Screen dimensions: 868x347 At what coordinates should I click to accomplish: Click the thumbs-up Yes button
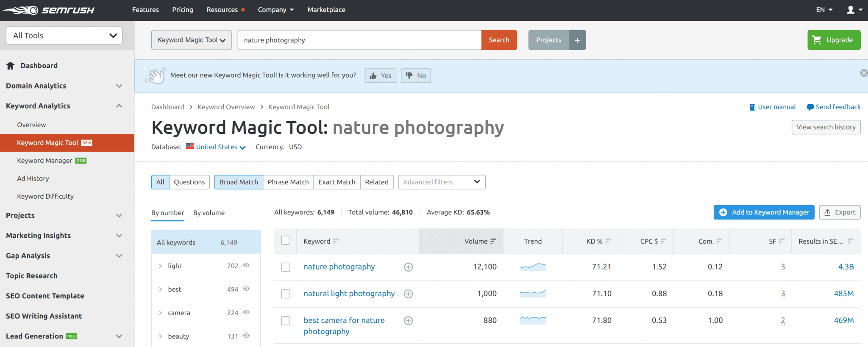point(380,75)
